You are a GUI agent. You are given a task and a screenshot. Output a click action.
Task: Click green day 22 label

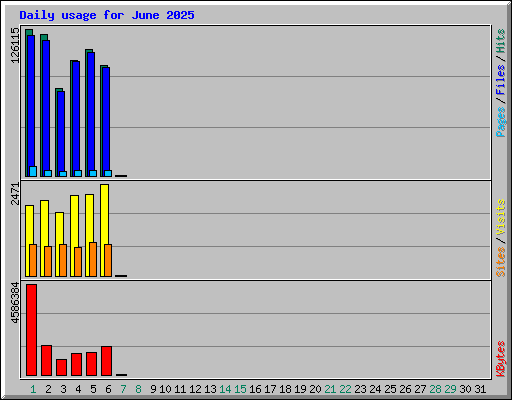click(345, 389)
